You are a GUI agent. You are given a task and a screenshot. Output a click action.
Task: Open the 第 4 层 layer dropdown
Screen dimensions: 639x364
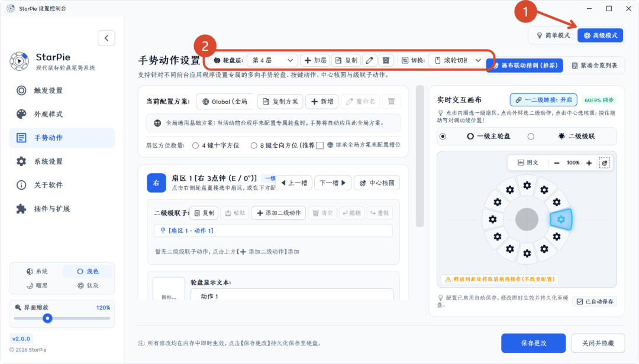[273, 60]
